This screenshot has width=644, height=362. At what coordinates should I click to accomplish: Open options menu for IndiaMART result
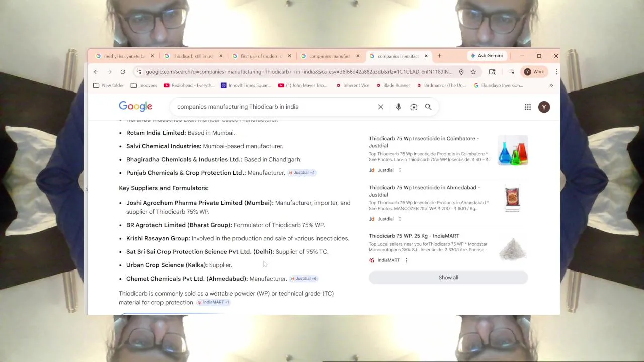point(406,260)
